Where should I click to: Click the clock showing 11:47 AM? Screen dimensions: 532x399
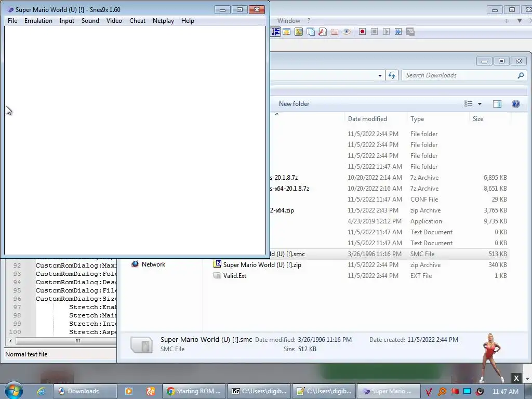[505, 391]
